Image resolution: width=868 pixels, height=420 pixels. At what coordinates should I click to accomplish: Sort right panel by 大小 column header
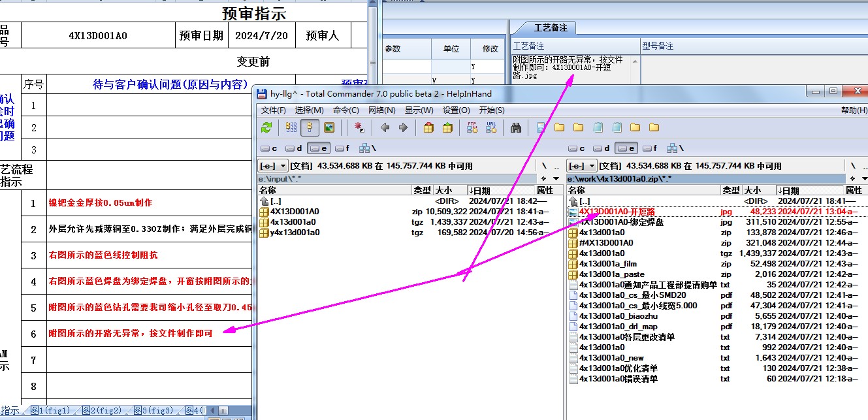759,190
